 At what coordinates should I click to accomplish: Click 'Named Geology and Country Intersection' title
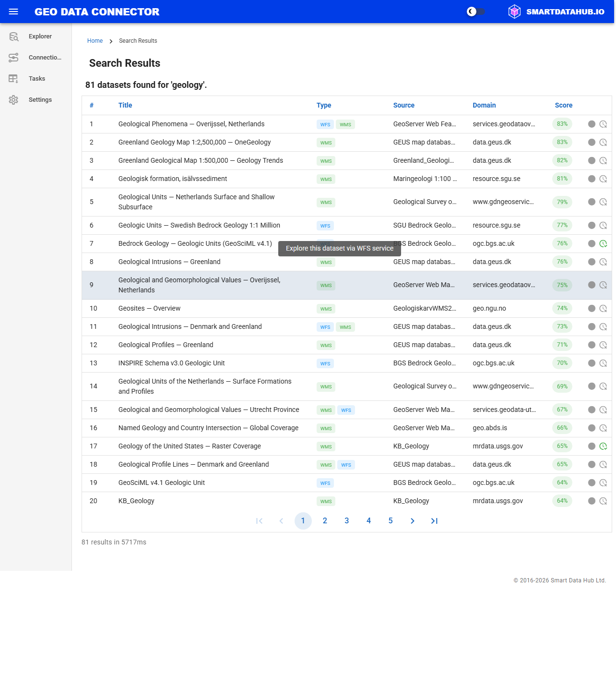tap(208, 428)
